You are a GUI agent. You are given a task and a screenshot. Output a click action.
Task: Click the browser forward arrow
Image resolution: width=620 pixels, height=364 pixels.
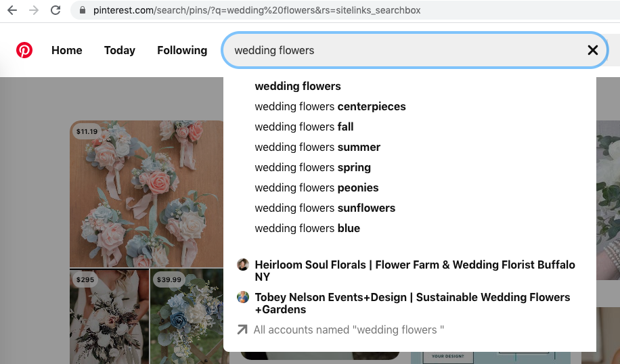(34, 10)
